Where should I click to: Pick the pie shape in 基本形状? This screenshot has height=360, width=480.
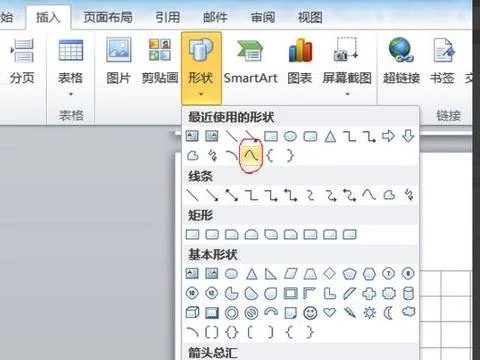pos(232,294)
